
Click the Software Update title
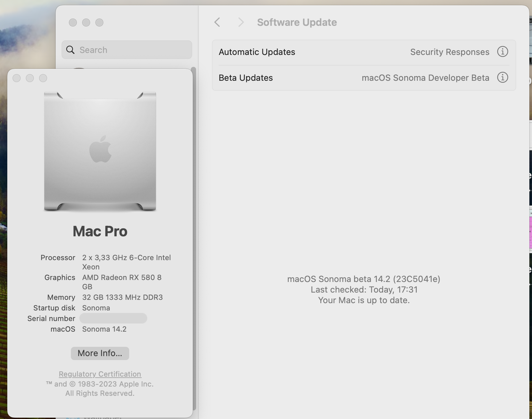pos(297,22)
